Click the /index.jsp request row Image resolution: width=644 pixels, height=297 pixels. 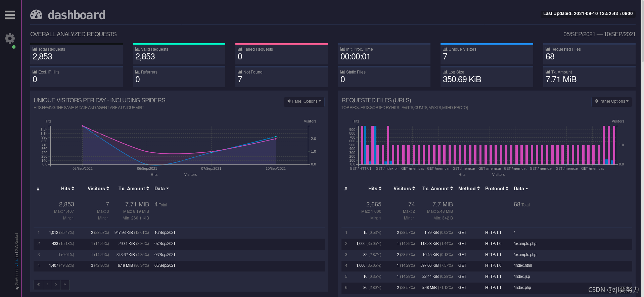[487, 277]
